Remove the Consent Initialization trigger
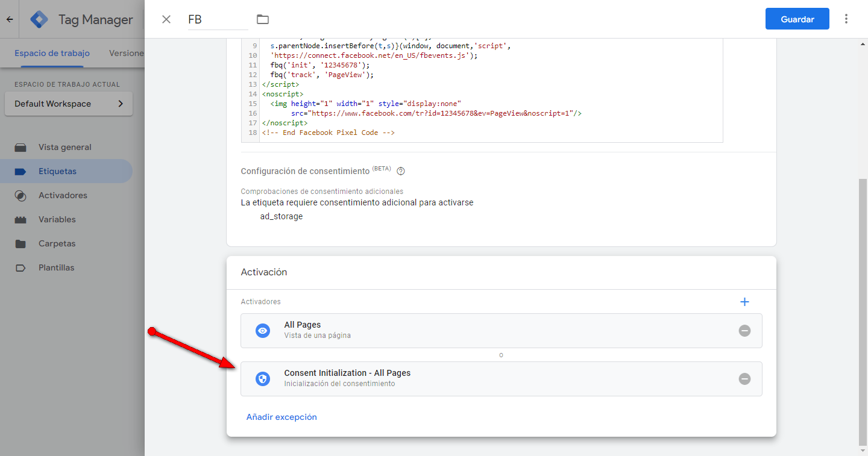Screen dimensions: 868x456 tap(744, 379)
